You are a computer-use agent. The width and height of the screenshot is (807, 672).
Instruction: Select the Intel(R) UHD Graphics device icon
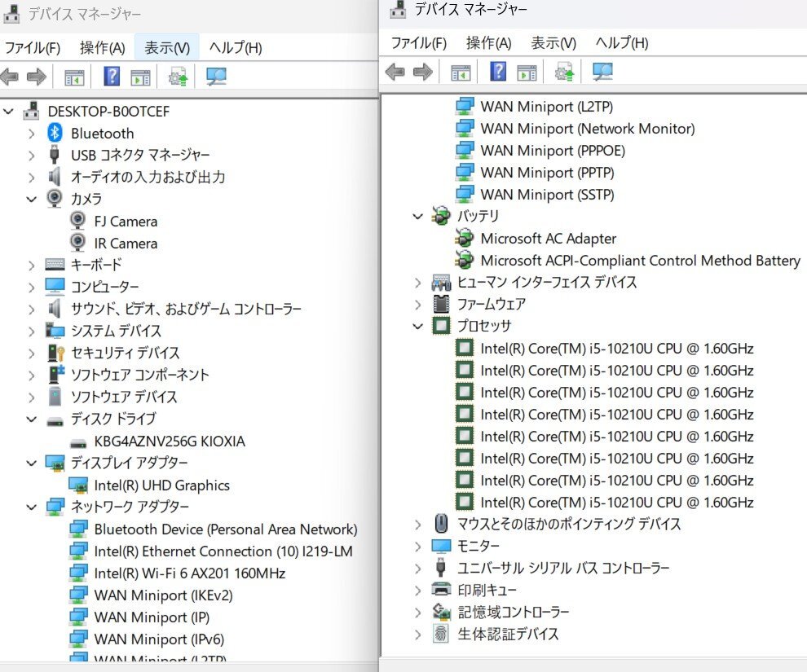tap(77, 485)
